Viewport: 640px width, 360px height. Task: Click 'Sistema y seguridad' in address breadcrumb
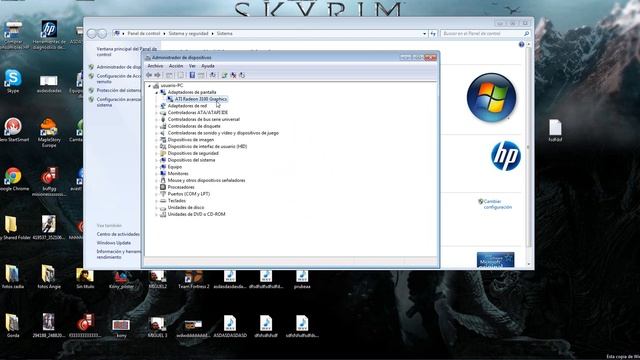(x=188, y=33)
